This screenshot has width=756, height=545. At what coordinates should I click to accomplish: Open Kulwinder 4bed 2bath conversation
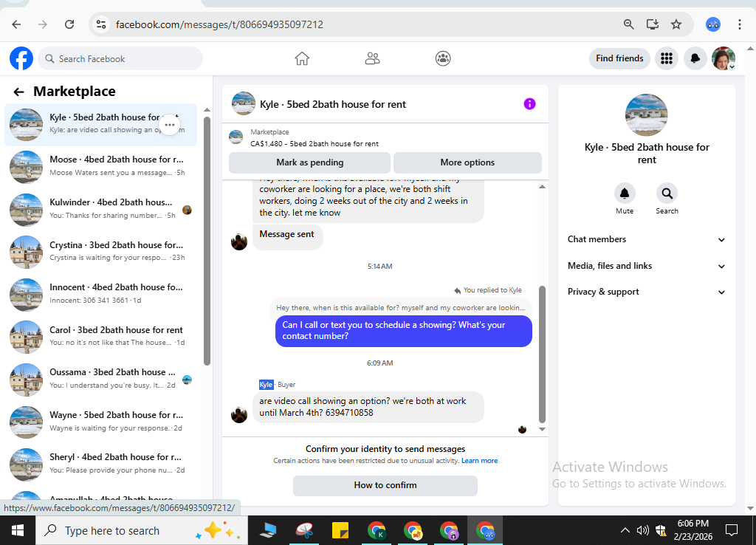point(100,209)
